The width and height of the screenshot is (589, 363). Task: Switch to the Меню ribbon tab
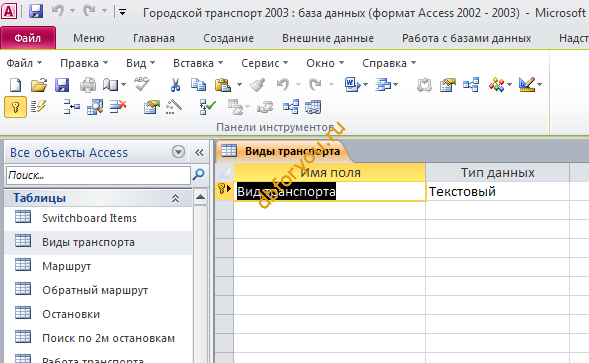(x=89, y=38)
